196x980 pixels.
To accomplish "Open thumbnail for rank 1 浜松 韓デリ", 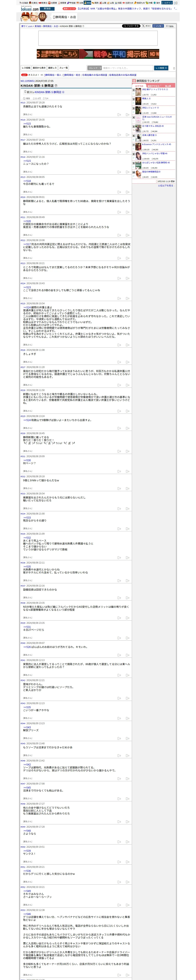I will click(139, 92).
